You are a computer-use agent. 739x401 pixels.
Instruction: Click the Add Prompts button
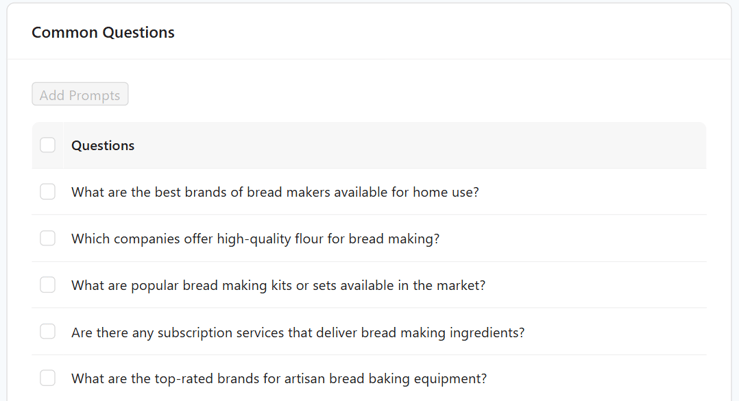tap(80, 95)
